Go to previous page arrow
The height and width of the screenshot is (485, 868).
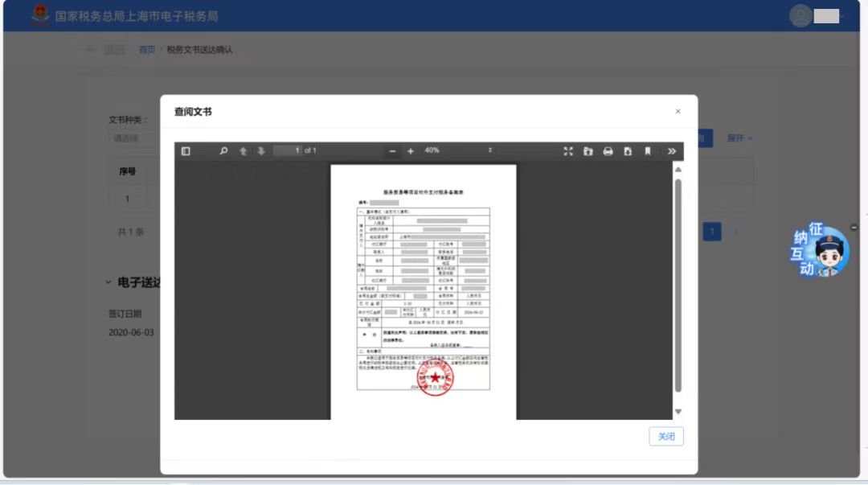tap(243, 150)
